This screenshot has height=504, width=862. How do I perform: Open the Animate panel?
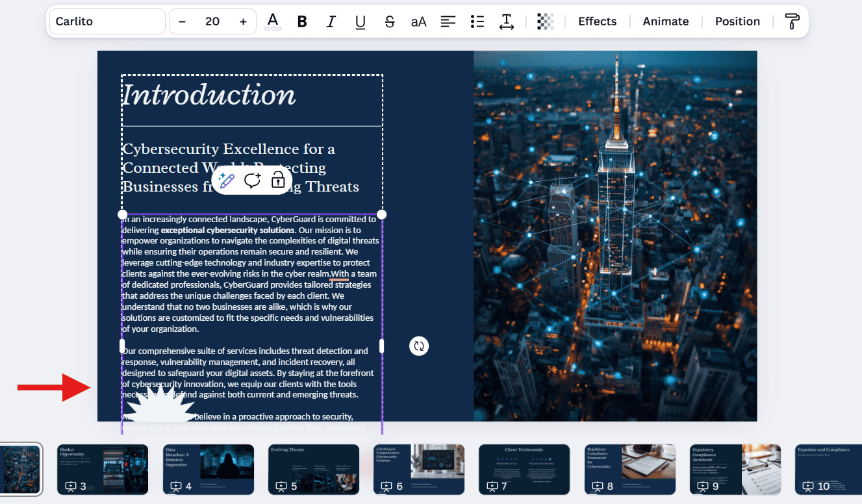[x=665, y=21]
